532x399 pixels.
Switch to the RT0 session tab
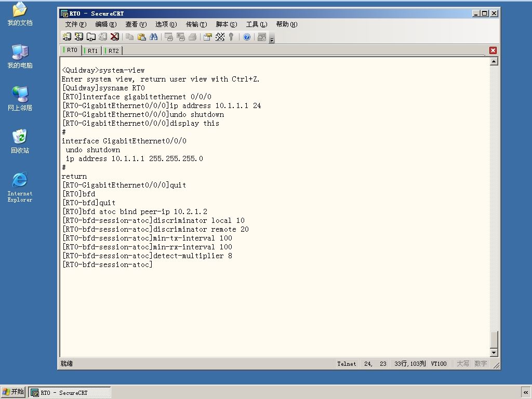pos(71,50)
